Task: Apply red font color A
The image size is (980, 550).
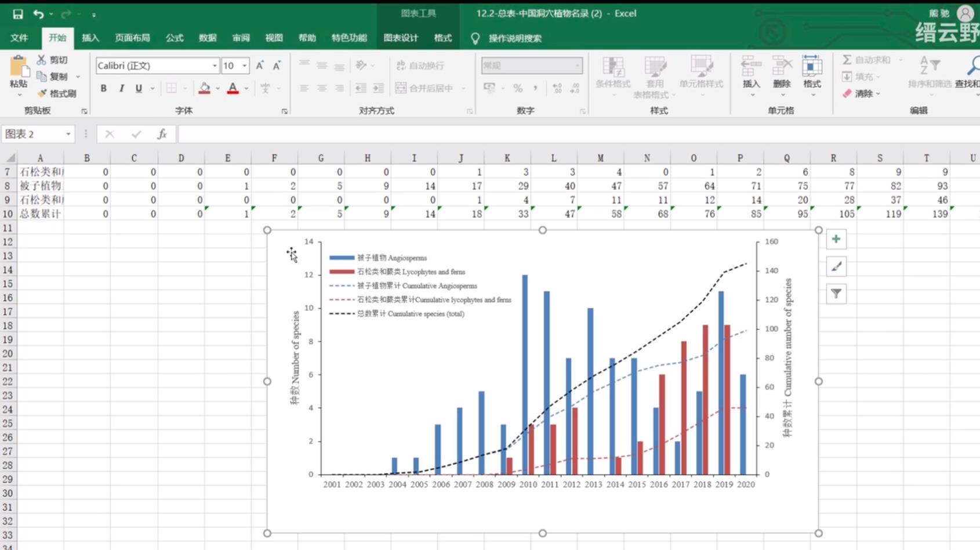Action: point(233,88)
